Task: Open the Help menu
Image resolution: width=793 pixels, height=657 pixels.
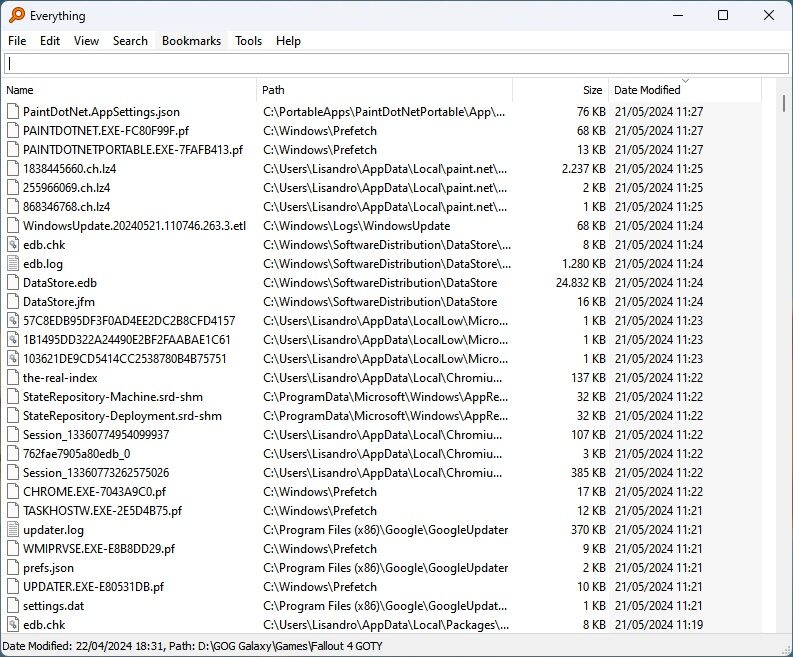Action: point(288,41)
